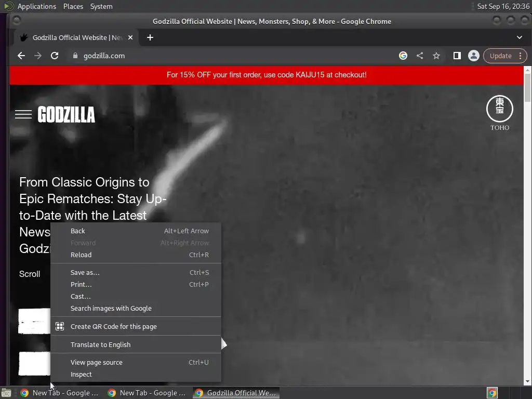
Task: Click the scrollbar down arrow
Action: point(527,381)
